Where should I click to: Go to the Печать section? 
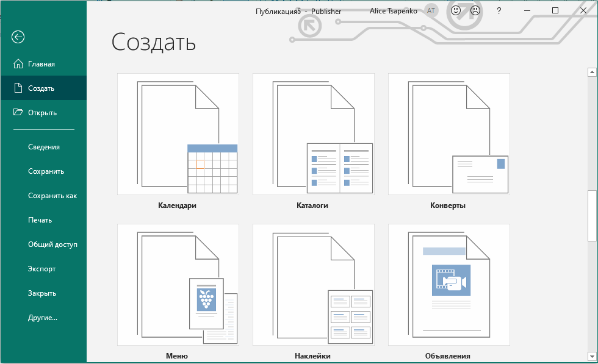[40, 220]
